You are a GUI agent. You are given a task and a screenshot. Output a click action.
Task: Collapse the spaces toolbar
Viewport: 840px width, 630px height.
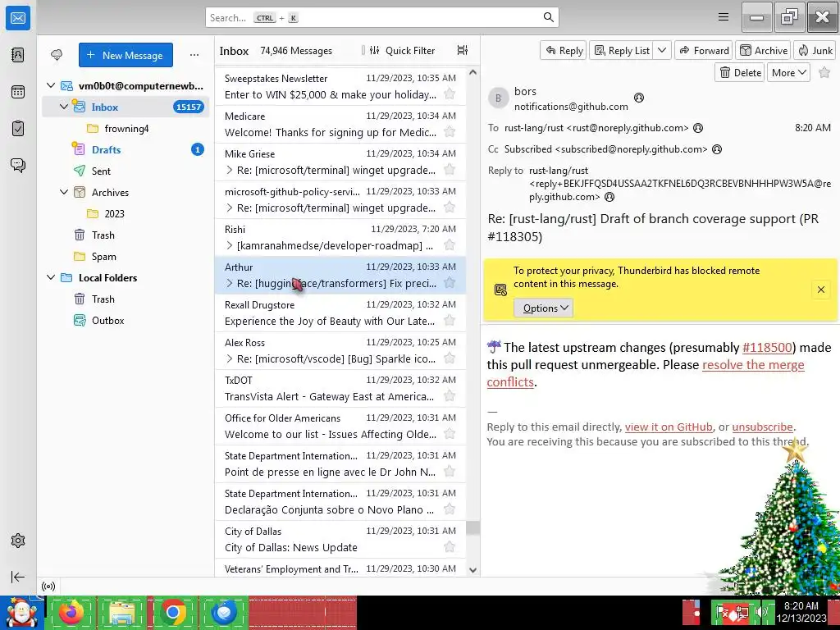click(18, 577)
